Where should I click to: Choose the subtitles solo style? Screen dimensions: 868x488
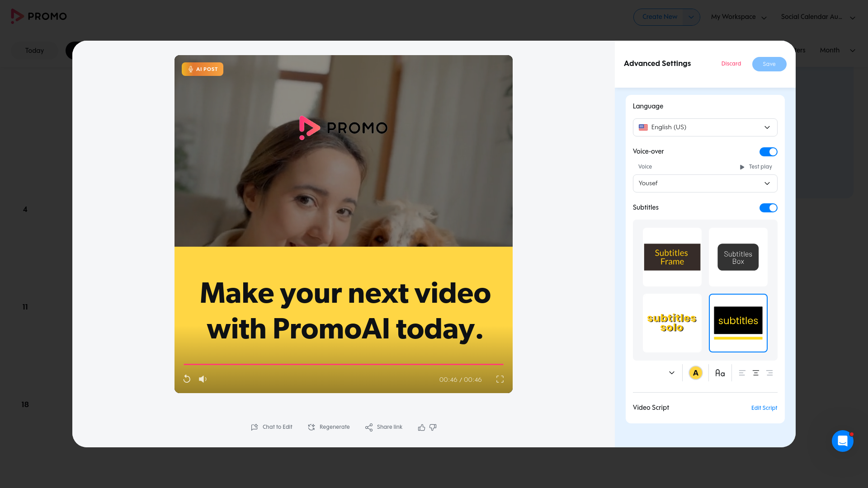[672, 323]
